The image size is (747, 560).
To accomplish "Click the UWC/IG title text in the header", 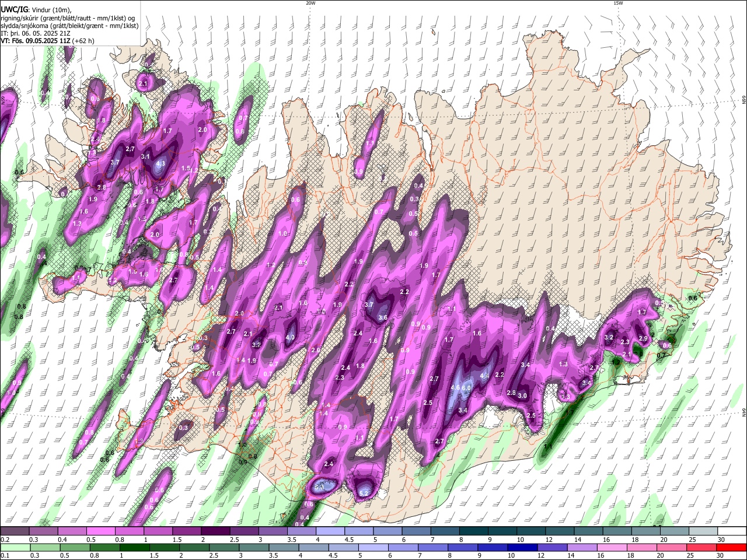I will pos(13,10).
